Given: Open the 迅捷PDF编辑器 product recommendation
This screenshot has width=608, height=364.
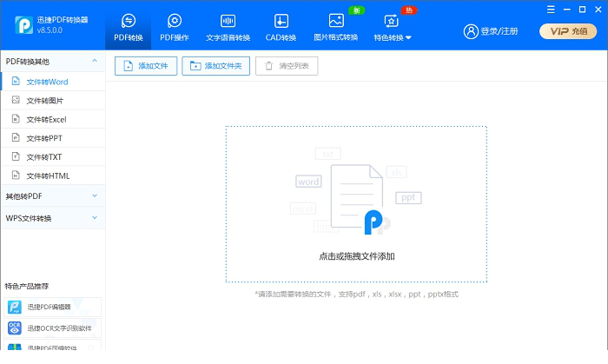Looking at the screenshot, I should tap(53, 307).
